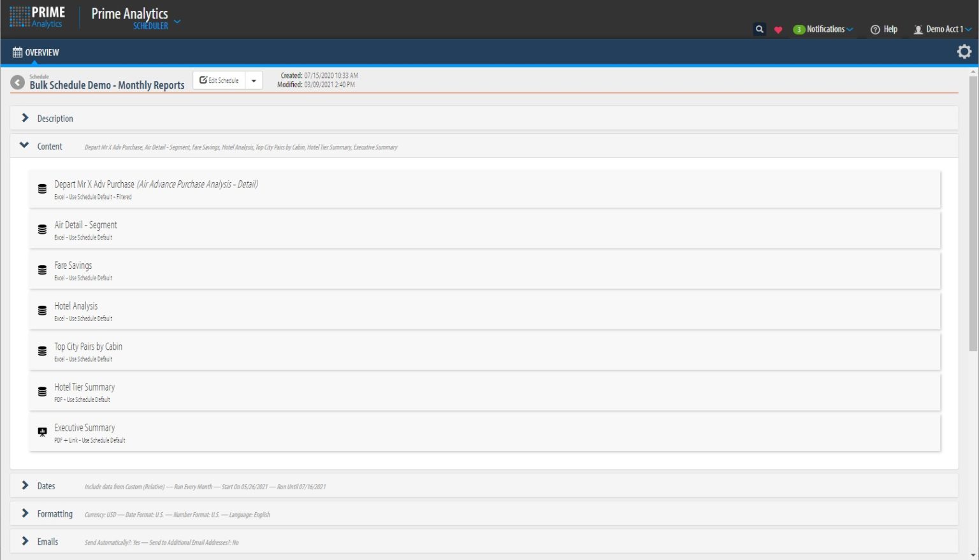Image resolution: width=979 pixels, height=560 pixels.
Task: Expand the Formatting section
Action: click(x=25, y=513)
